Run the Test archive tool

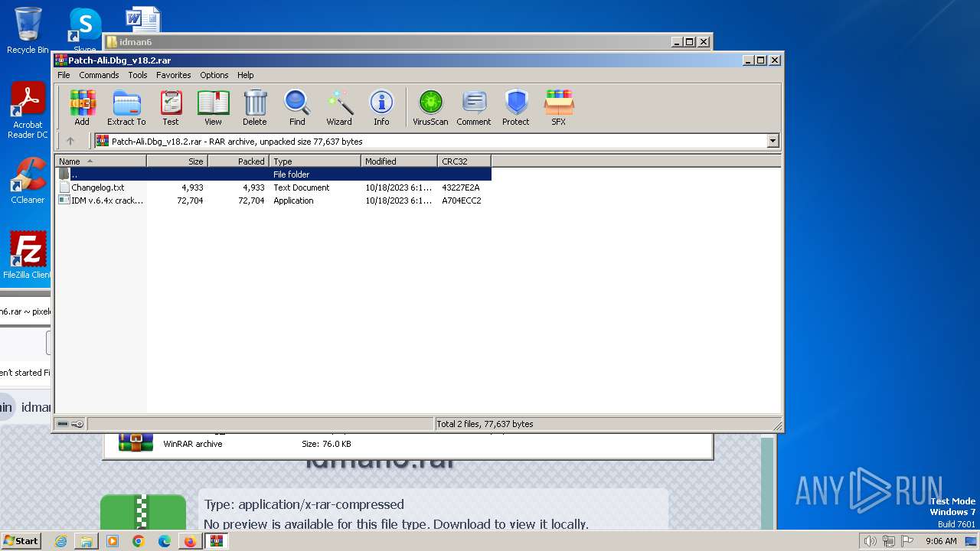click(x=171, y=107)
